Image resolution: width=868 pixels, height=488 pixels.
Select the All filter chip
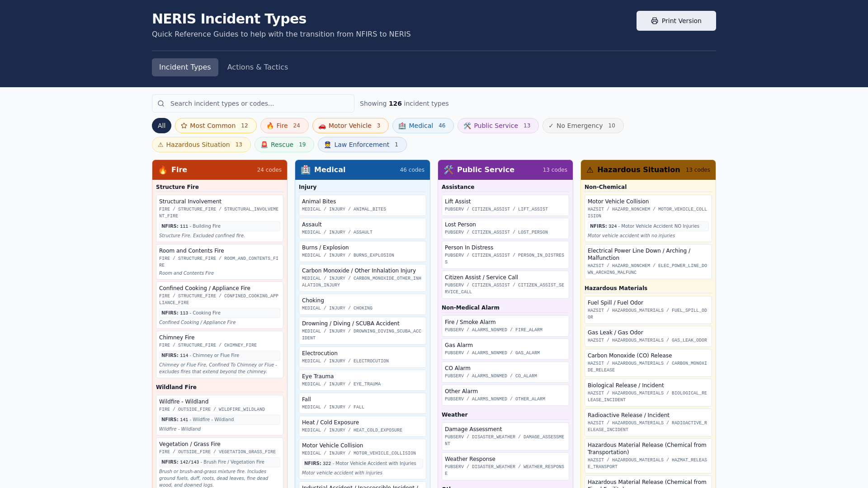[161, 126]
